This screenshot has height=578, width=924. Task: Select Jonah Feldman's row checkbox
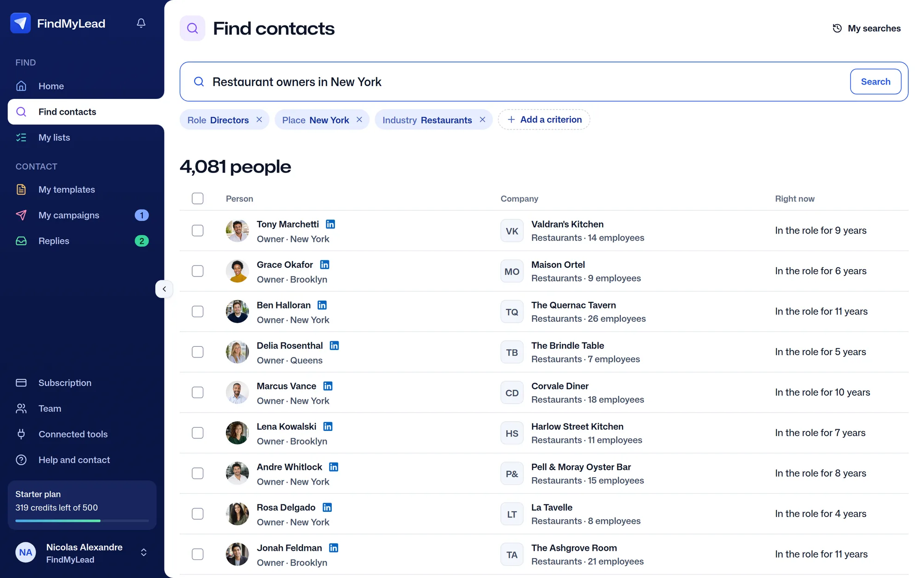(198, 554)
